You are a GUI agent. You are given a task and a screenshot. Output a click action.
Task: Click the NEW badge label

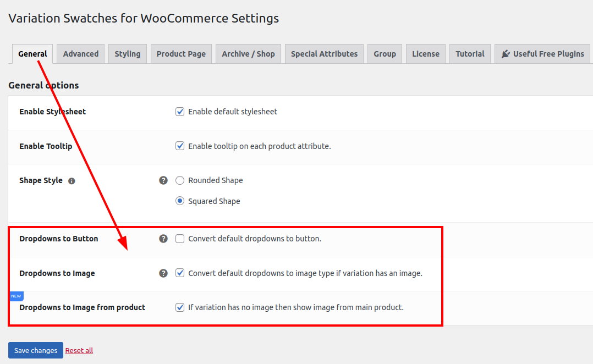[x=17, y=296]
